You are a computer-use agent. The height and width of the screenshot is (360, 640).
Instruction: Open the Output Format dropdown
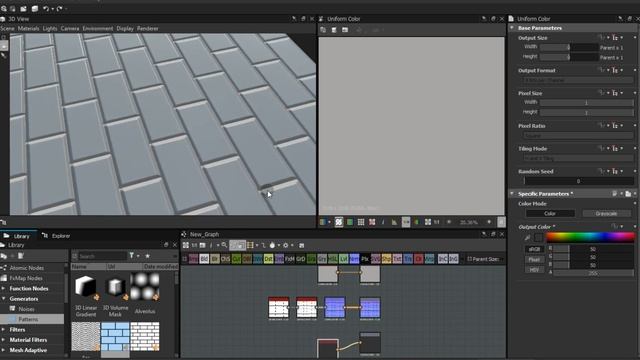tap(578, 80)
